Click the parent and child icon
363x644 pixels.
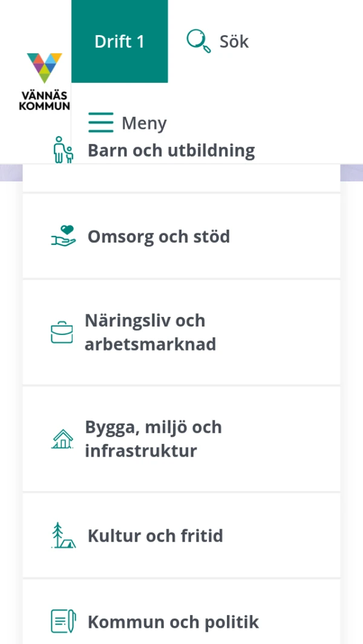(x=63, y=149)
